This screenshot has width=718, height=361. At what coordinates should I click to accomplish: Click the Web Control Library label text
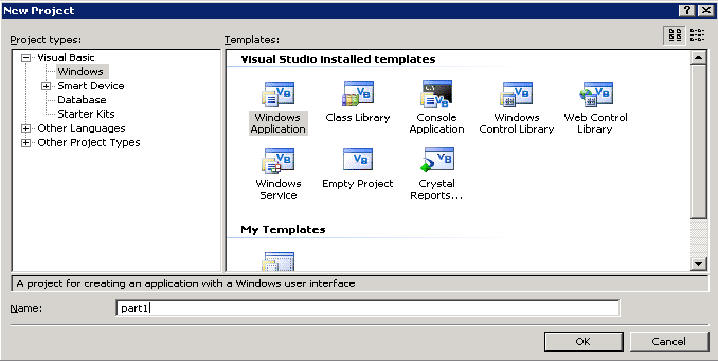click(595, 123)
